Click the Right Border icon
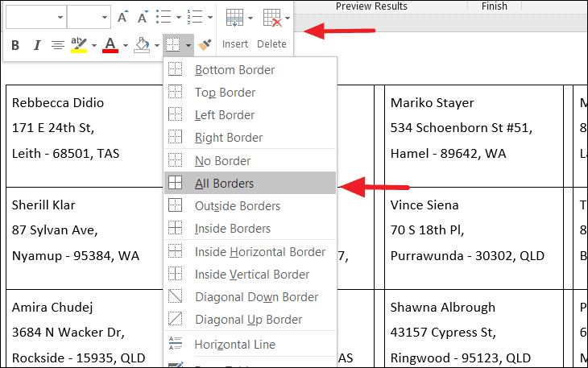This screenshot has width=588, height=368. pyautogui.click(x=175, y=137)
